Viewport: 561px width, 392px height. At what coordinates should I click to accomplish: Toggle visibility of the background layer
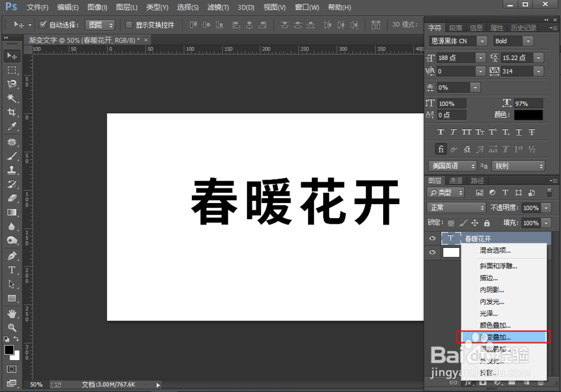(x=432, y=252)
